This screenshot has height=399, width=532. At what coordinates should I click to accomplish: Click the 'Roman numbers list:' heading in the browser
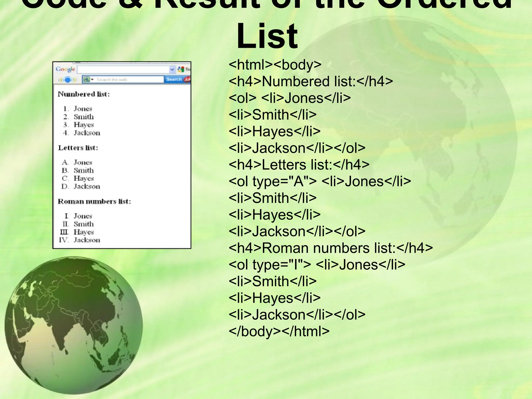(x=94, y=202)
